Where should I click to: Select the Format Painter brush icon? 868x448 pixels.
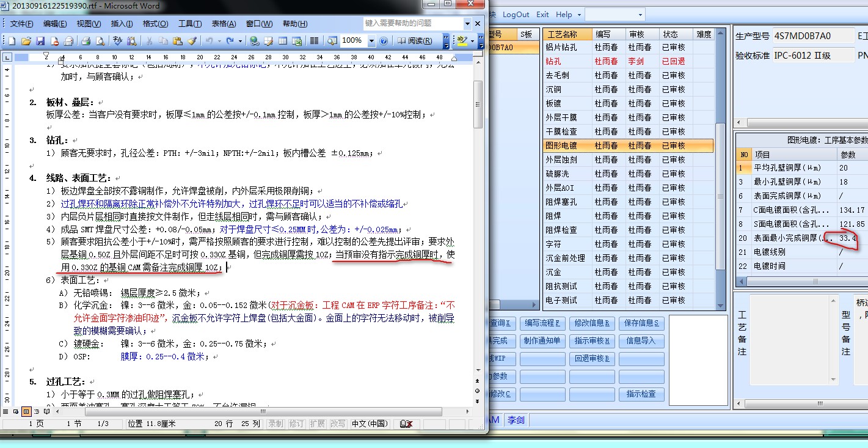192,41
